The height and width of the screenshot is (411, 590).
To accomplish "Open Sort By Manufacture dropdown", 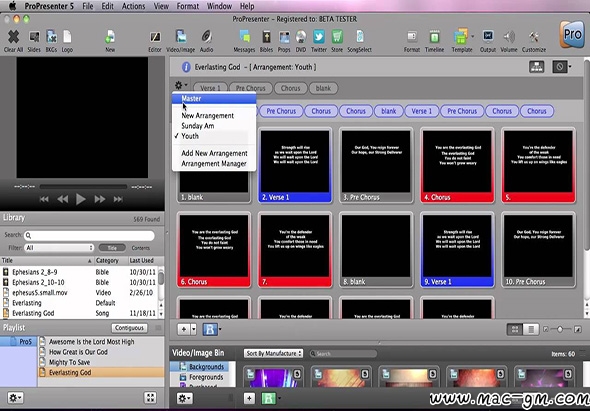I will (273, 353).
